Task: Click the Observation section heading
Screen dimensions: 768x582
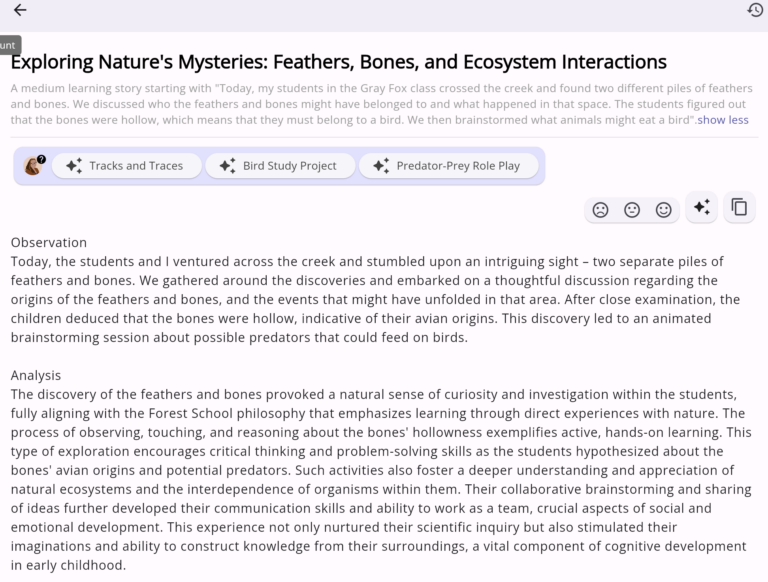Action: pos(49,242)
